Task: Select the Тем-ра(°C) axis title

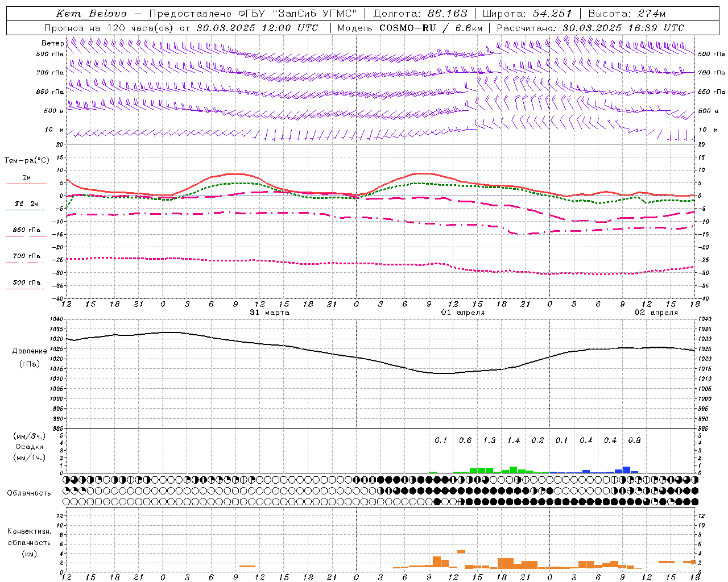Action: point(27,161)
